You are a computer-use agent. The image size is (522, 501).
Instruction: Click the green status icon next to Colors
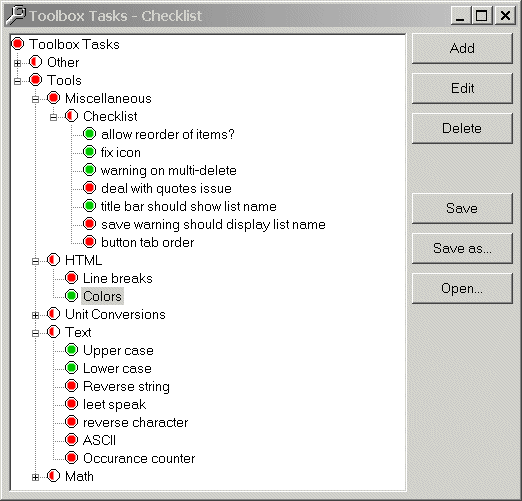coord(71,296)
